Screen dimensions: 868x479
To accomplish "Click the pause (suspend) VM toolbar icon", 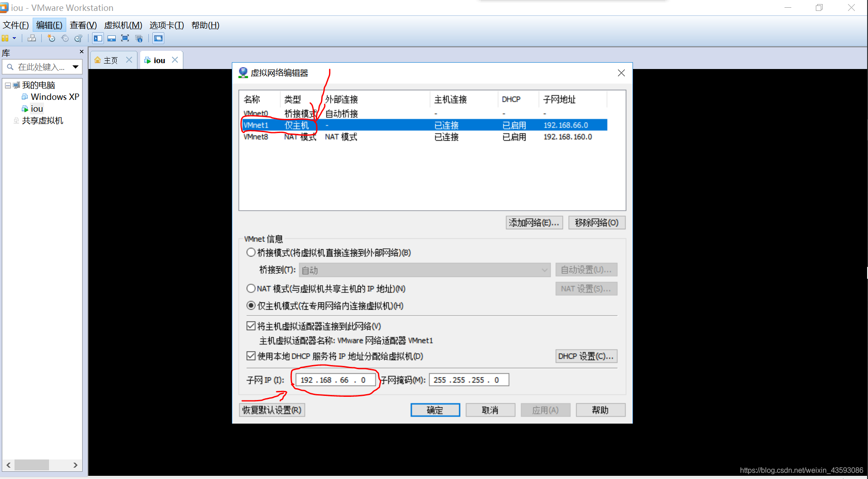I will [5, 39].
